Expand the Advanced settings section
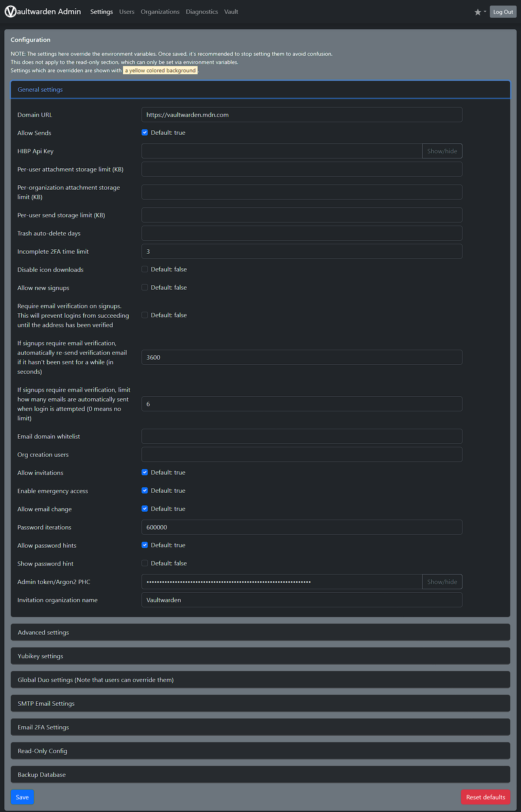The height and width of the screenshot is (812, 521). [x=43, y=633]
